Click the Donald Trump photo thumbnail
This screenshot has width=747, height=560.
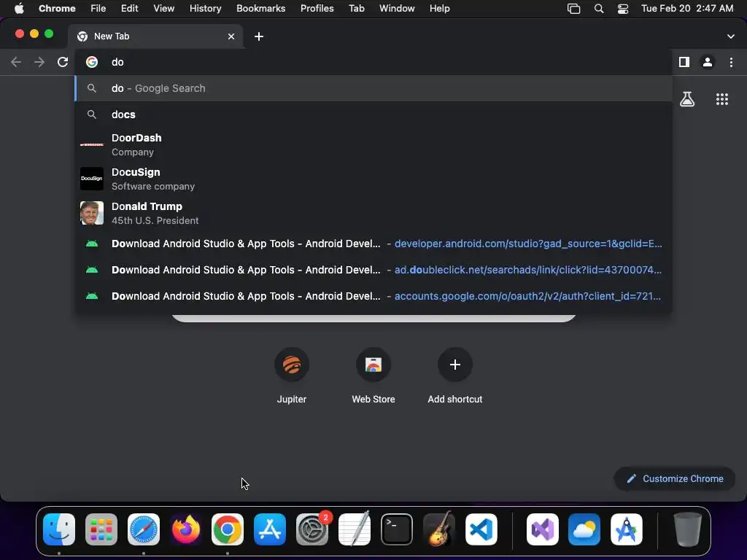tap(92, 213)
